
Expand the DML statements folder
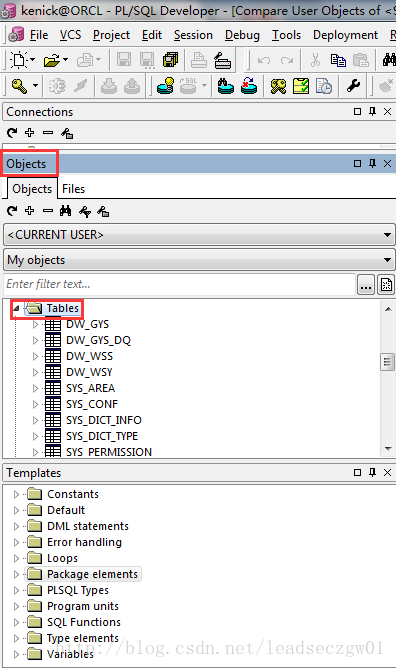point(16,526)
